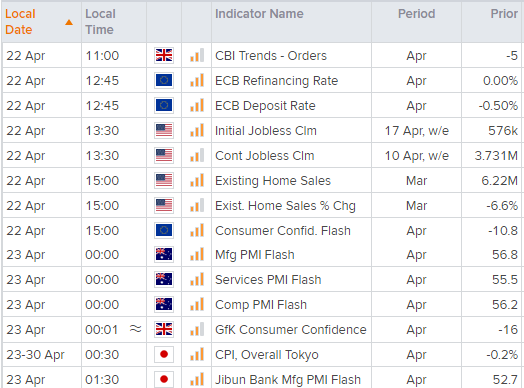Select the Period column header
The width and height of the screenshot is (524, 388).
416,14
